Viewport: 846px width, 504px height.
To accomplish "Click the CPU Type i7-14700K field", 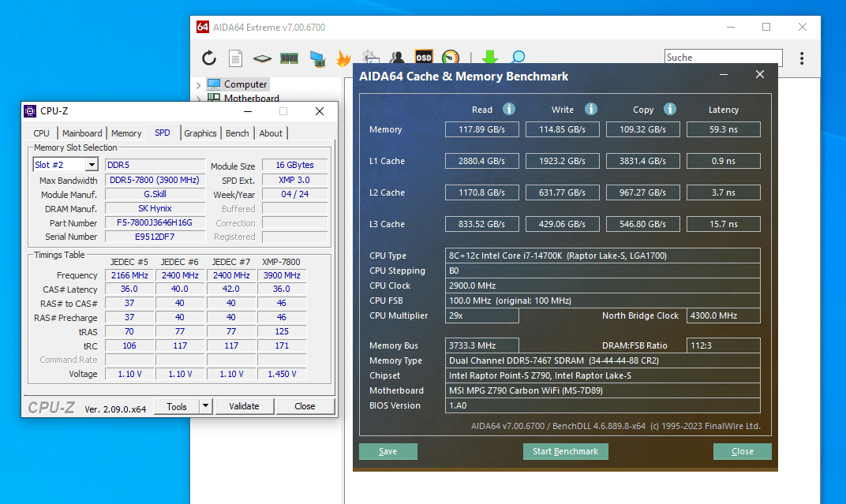I will 603,256.
